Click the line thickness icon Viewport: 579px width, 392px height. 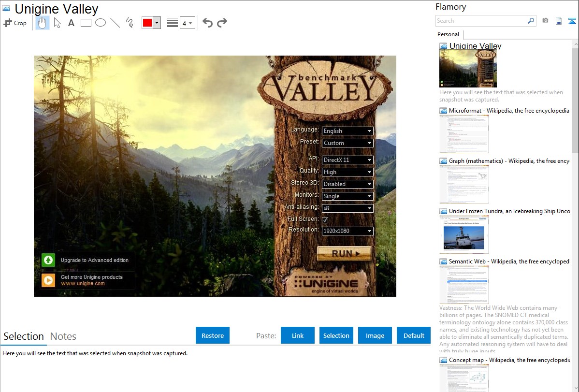pos(173,23)
